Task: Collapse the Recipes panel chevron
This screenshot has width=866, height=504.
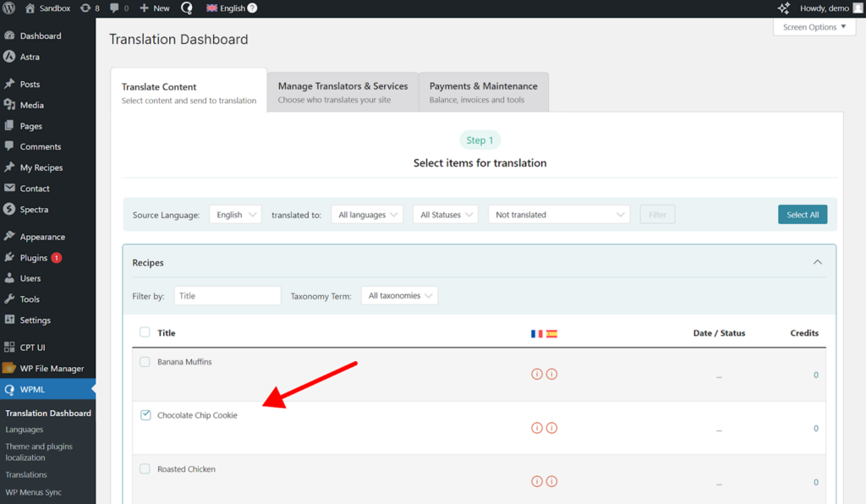Action: pos(817,262)
